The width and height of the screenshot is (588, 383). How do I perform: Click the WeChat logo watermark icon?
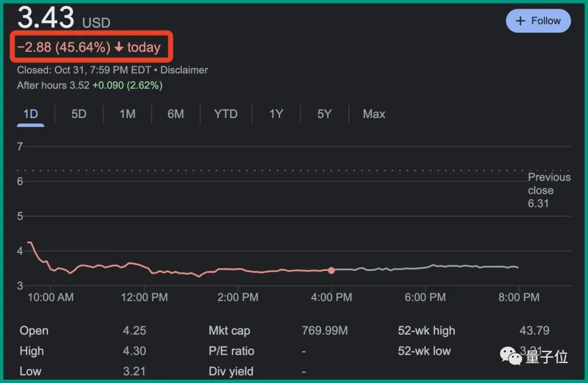(511, 357)
